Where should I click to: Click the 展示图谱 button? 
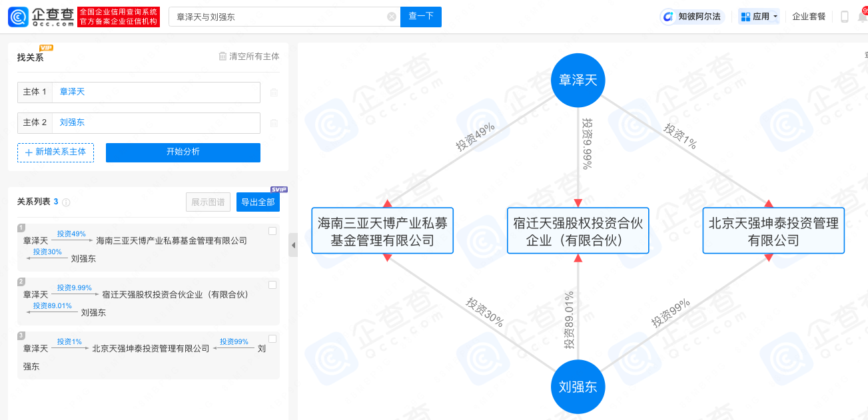[209, 202]
